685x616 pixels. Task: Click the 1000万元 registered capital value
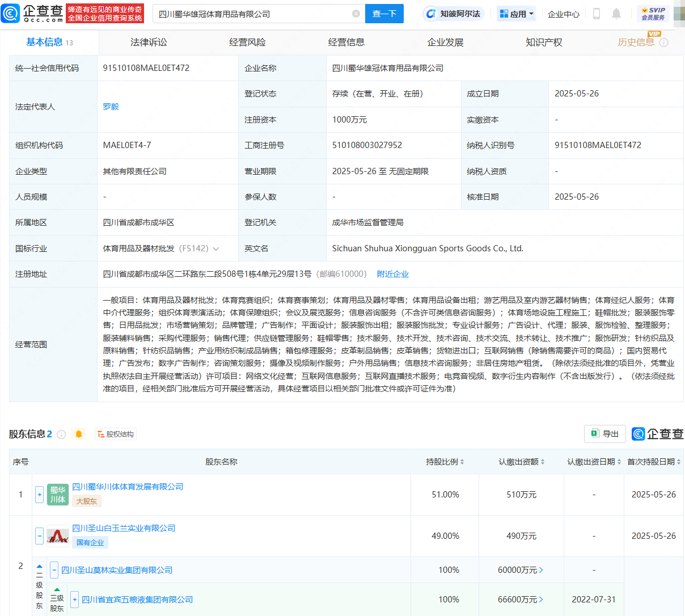(x=349, y=120)
